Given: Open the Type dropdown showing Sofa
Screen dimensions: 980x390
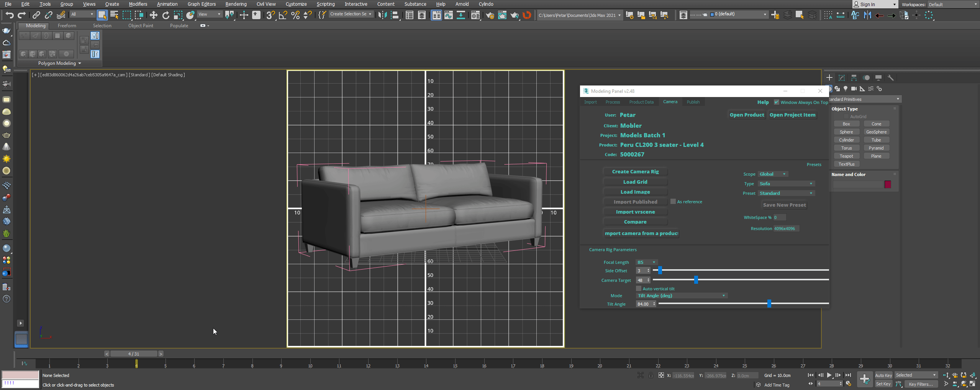Looking at the screenshot, I should coord(786,184).
